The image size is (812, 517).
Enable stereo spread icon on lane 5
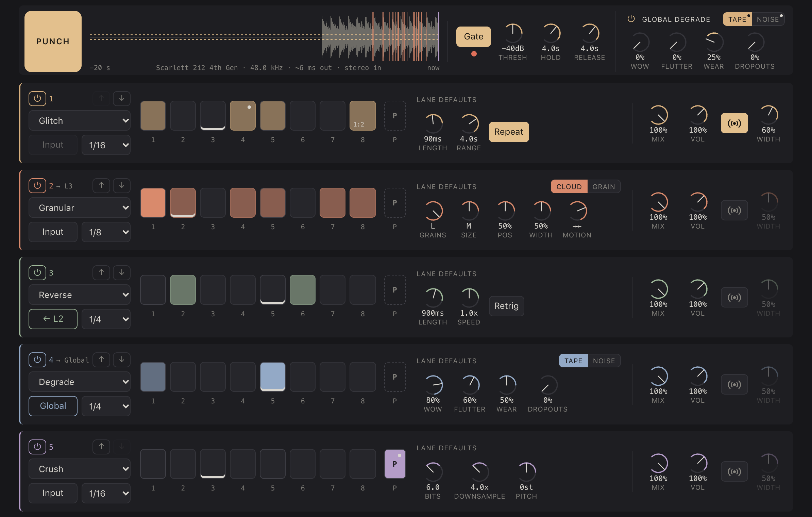(x=734, y=471)
